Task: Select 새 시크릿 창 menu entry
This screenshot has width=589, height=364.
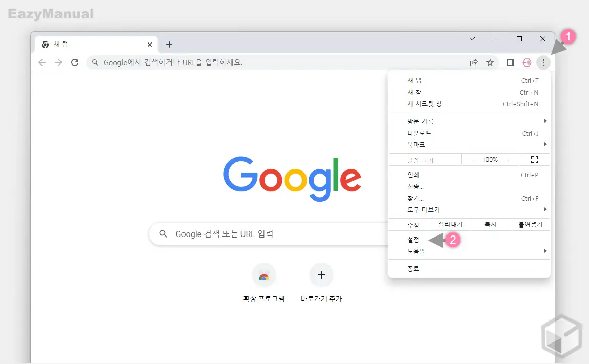Action: click(469, 104)
